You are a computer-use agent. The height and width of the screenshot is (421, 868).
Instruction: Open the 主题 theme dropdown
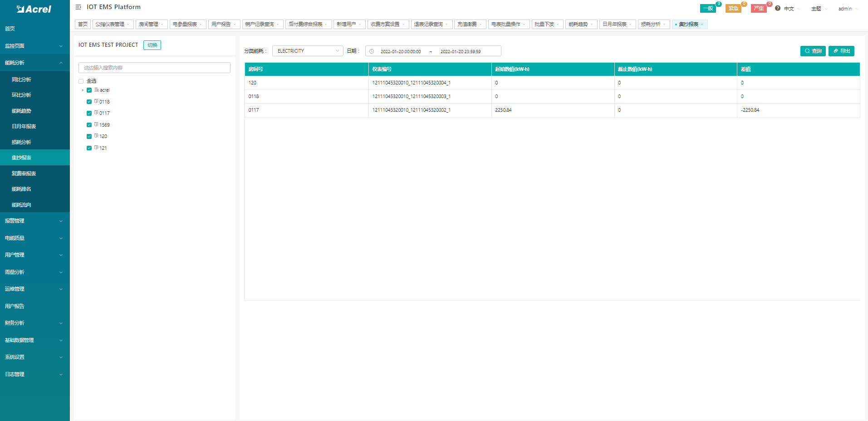(819, 9)
